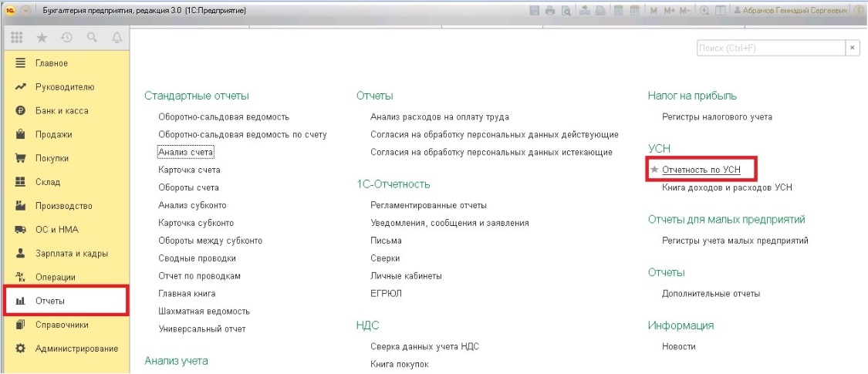Open the Calendar icon in title bar
Screen dimensions: 868x374
pos(634,11)
